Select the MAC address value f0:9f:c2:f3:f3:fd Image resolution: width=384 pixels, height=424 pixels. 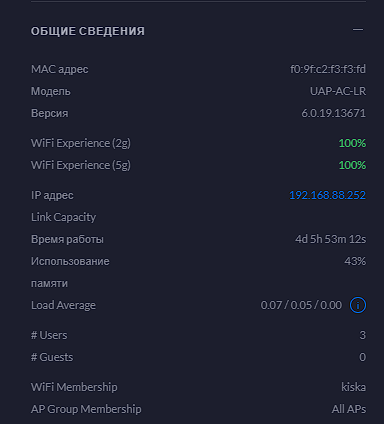tap(328, 69)
